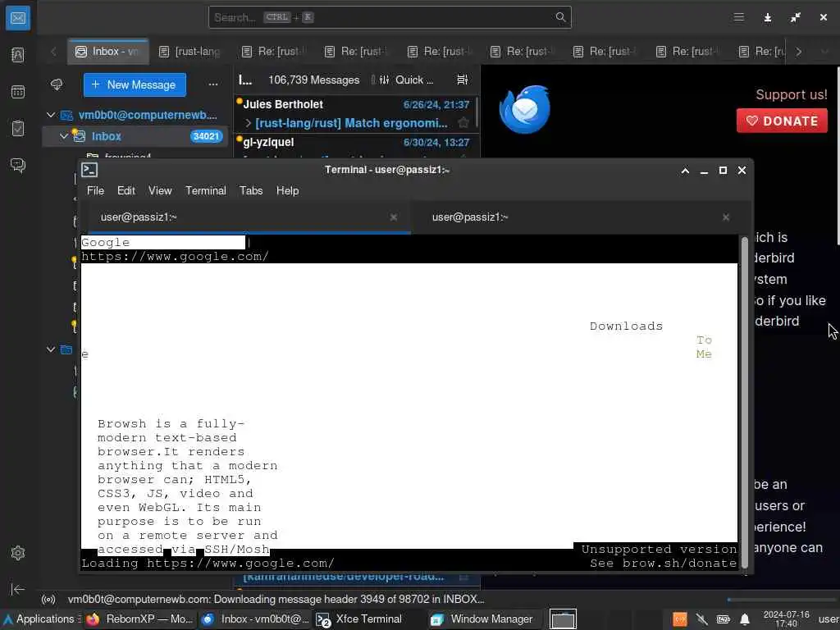Click the Terminal vertical scrollbar
This screenshot has width=840, height=630.
tap(744, 402)
